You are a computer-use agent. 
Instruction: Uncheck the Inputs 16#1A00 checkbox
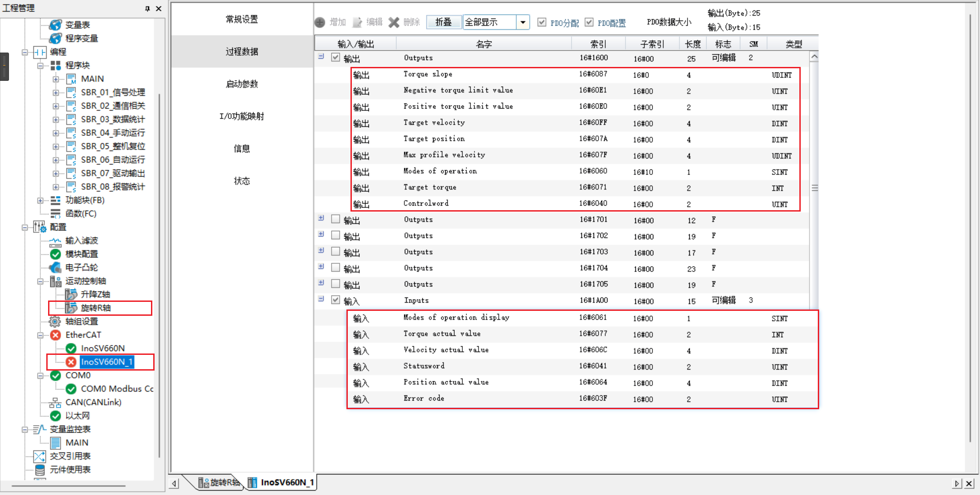[335, 300]
